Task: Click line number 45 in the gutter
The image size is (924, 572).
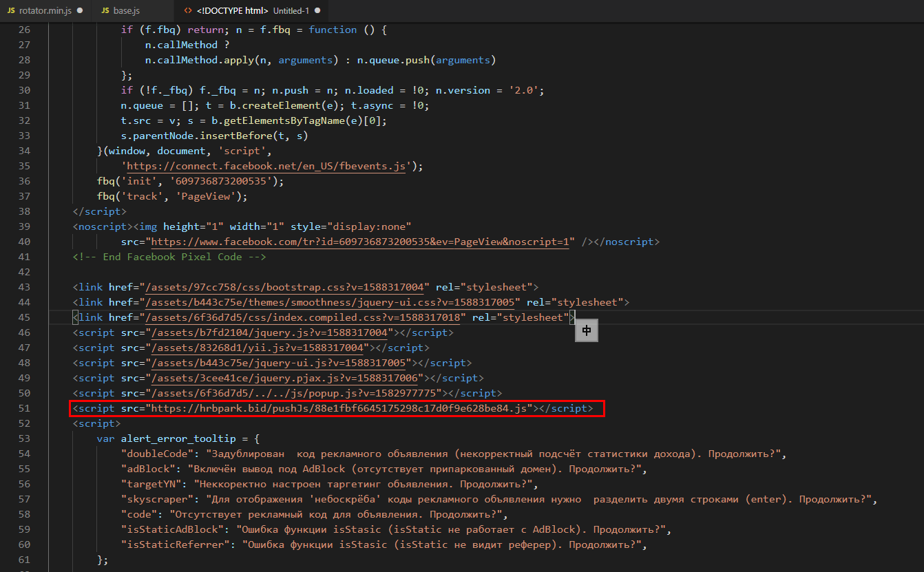Action: pos(24,317)
